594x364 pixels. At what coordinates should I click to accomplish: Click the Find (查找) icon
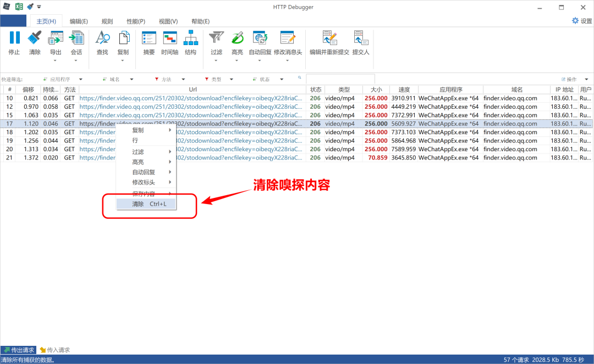(102, 38)
